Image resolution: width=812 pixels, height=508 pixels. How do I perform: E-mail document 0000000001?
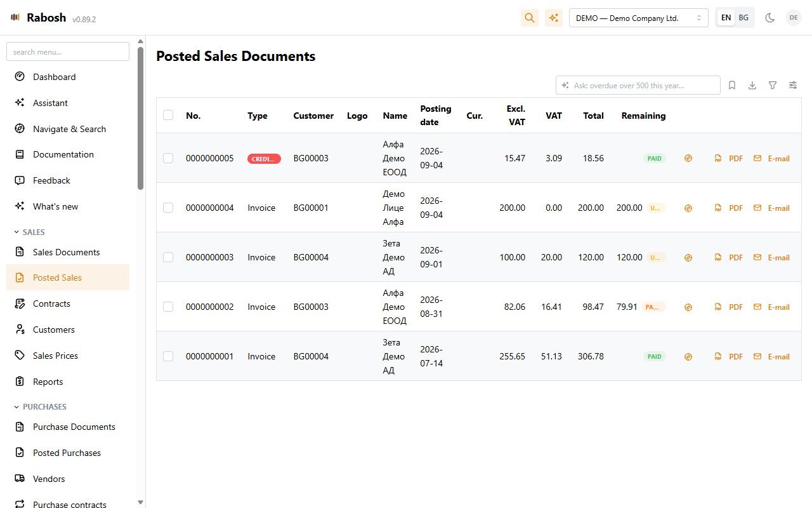pos(771,356)
